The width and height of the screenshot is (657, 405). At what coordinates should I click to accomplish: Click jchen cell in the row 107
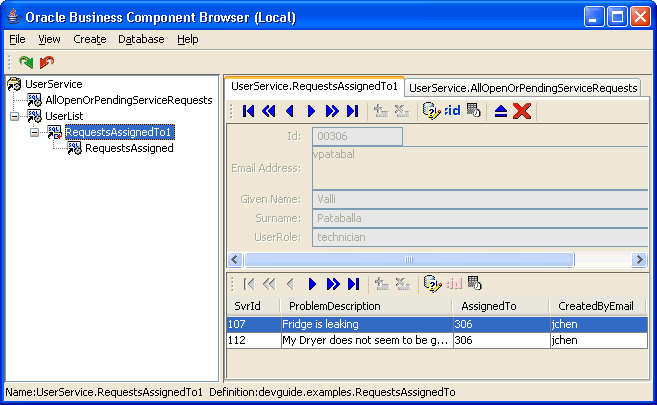599,324
